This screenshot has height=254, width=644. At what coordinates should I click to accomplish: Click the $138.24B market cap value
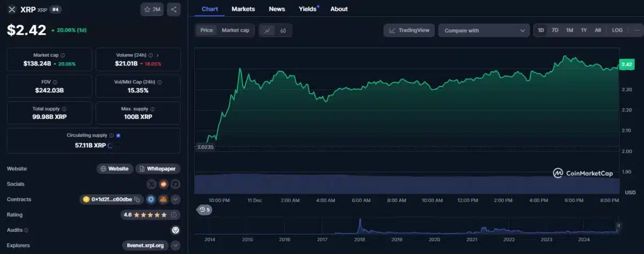click(x=37, y=64)
